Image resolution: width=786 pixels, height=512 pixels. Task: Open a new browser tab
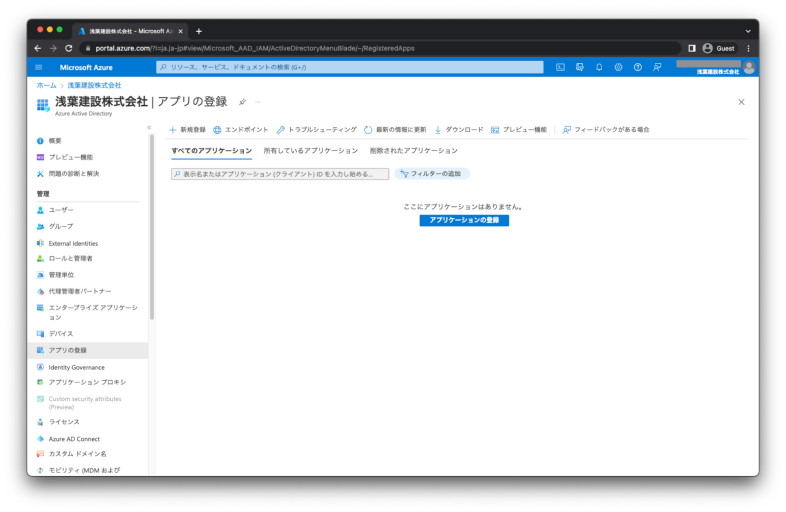coord(199,31)
